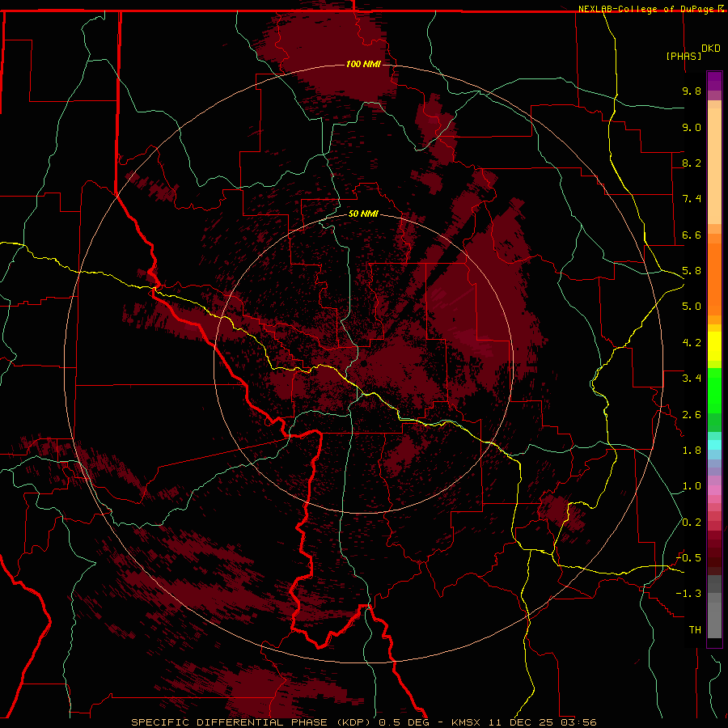Image resolution: width=728 pixels, height=728 pixels.
Task: Click the 2.6 value on the legend
Action: pyautogui.click(x=692, y=415)
